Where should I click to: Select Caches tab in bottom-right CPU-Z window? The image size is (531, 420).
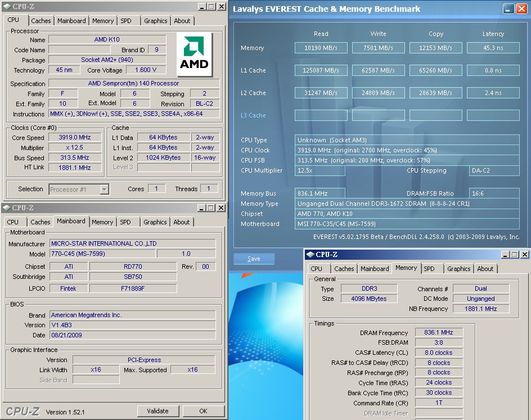point(344,269)
